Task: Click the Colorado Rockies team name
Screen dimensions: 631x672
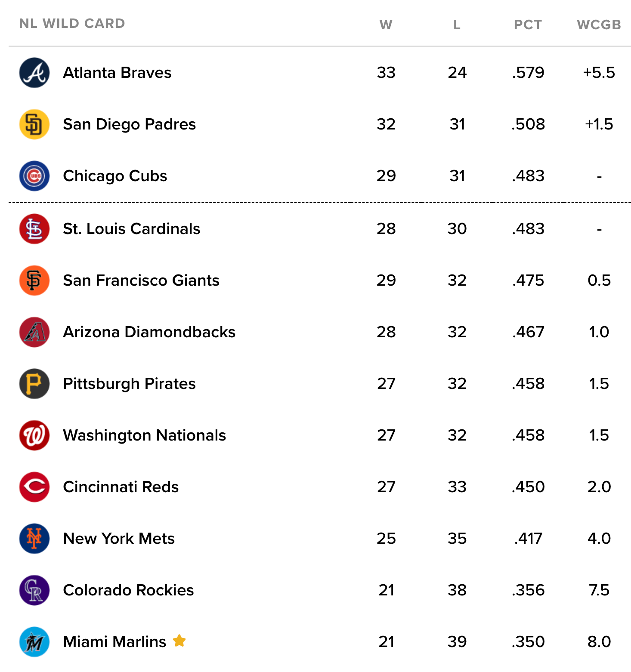Action: (128, 590)
